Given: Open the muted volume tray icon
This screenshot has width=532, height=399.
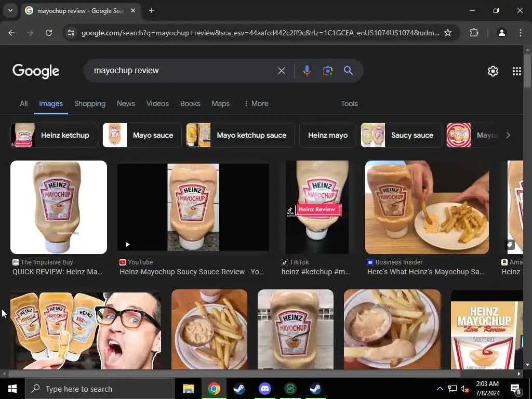Looking at the screenshot, I should tap(464, 389).
